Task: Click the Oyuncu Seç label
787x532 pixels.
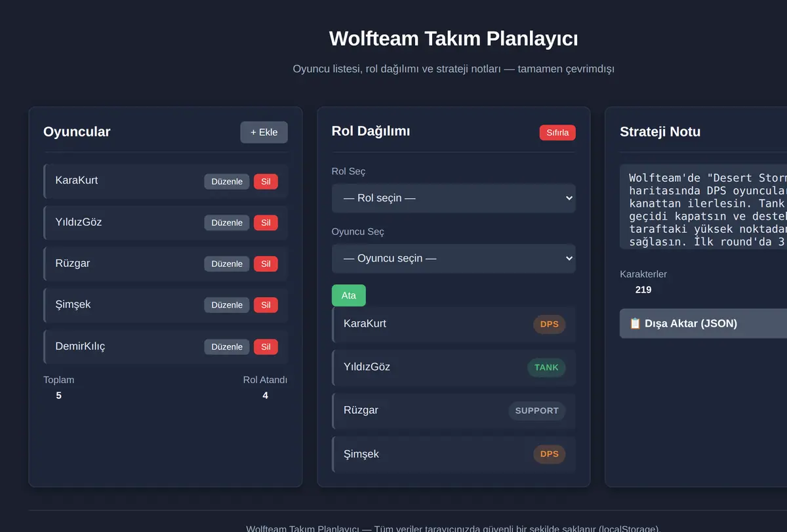Action: coord(358,232)
